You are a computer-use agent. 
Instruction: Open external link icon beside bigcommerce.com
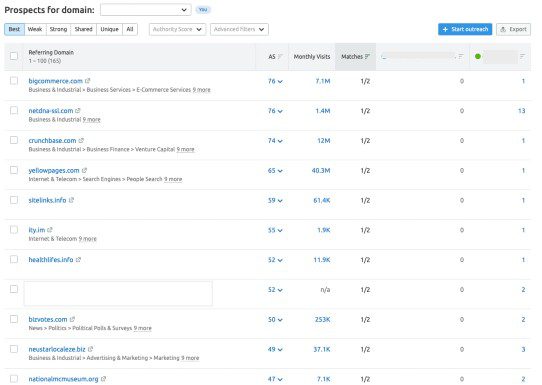(87, 81)
